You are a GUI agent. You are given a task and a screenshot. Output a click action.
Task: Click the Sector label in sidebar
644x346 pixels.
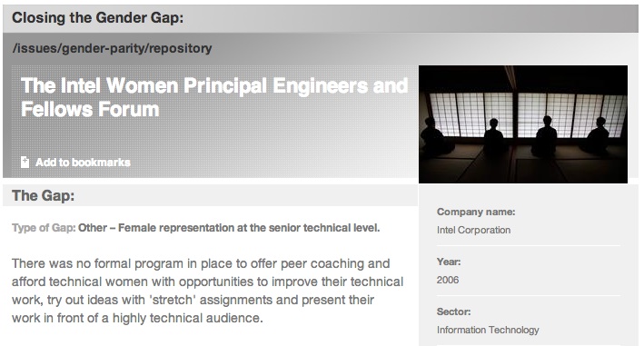coord(454,311)
